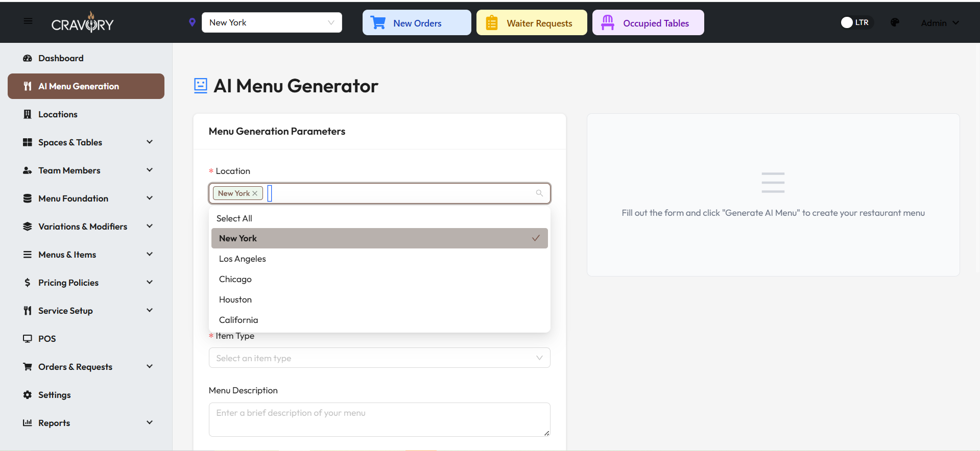980x451 pixels.
Task: Click the Locations building icon
Action: 28,114
